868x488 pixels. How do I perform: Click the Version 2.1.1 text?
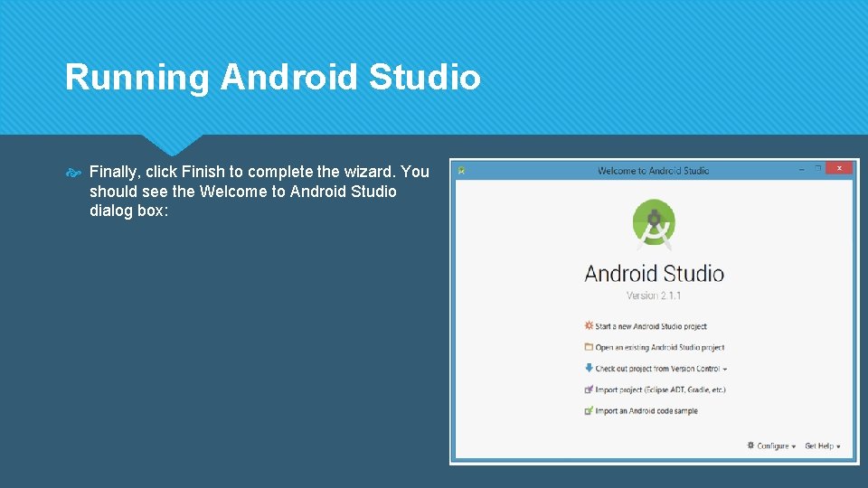click(654, 296)
